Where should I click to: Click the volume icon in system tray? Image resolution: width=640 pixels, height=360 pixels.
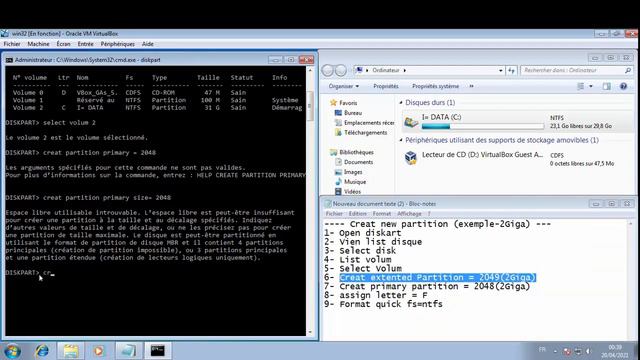click(588, 351)
